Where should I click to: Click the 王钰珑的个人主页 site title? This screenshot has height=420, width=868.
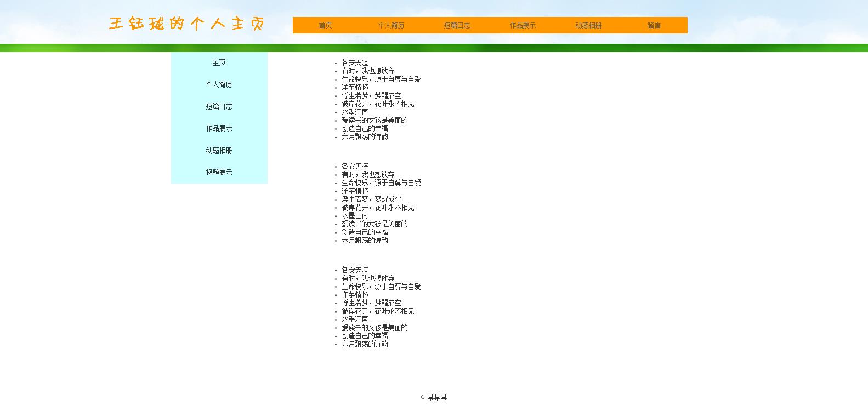pos(187,24)
